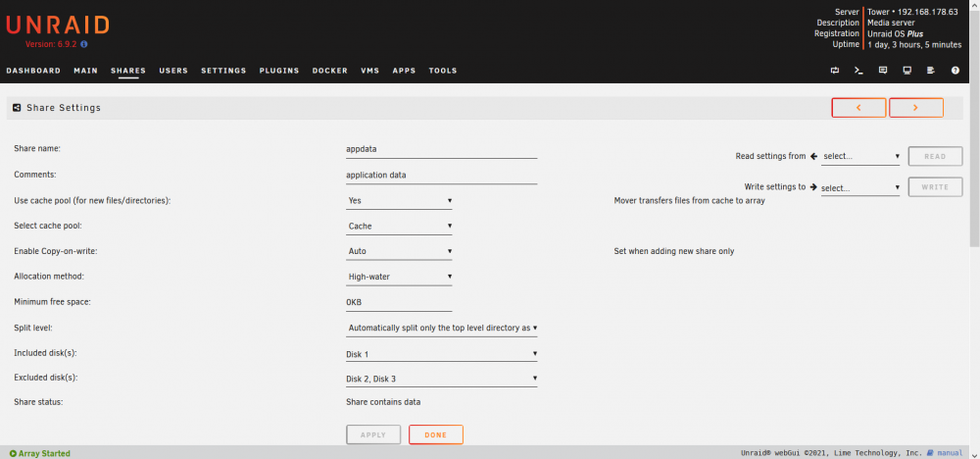Click the Comments input field
This screenshot has width=980, height=459.
pos(442,176)
